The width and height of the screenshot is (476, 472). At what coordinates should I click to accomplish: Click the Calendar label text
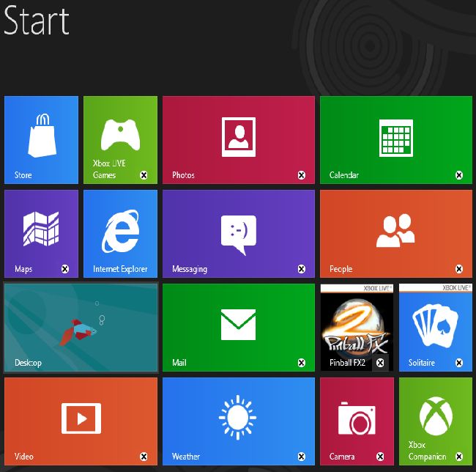[x=344, y=175]
